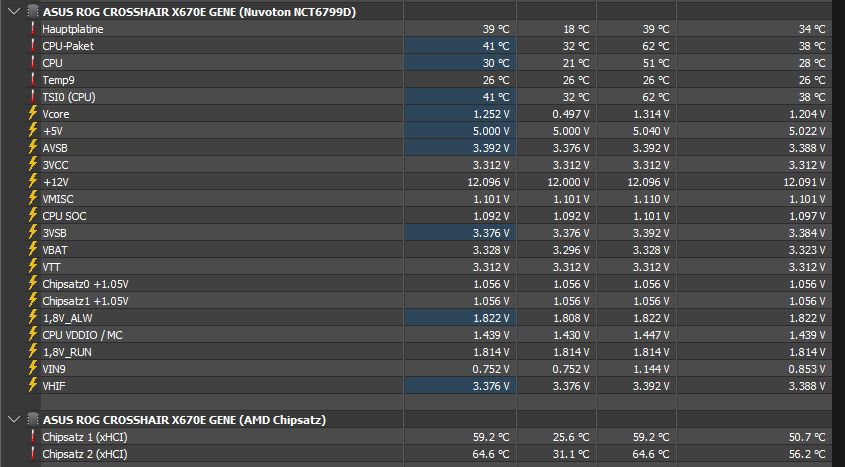Click the Chipsatz 1 minimum value 25.6 °C

tap(571, 437)
